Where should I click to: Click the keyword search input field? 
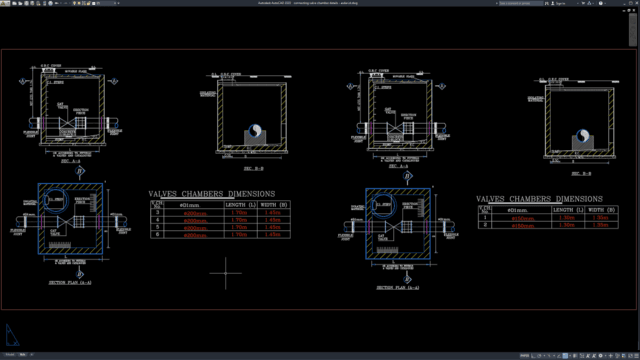click(521, 3)
